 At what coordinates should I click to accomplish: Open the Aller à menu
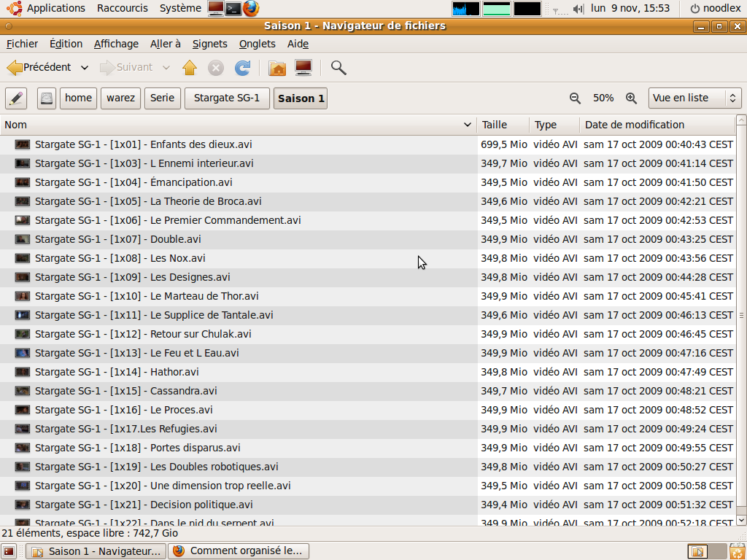click(166, 44)
